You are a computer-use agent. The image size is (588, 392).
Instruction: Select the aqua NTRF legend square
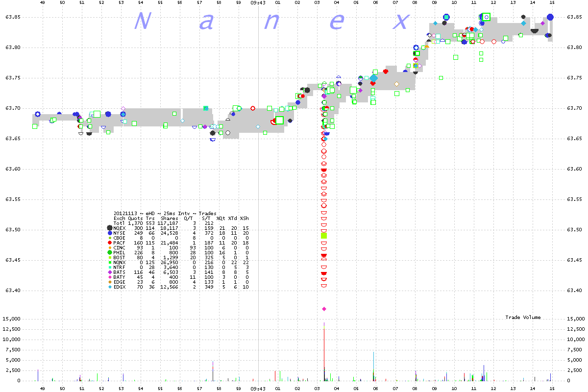click(109, 267)
